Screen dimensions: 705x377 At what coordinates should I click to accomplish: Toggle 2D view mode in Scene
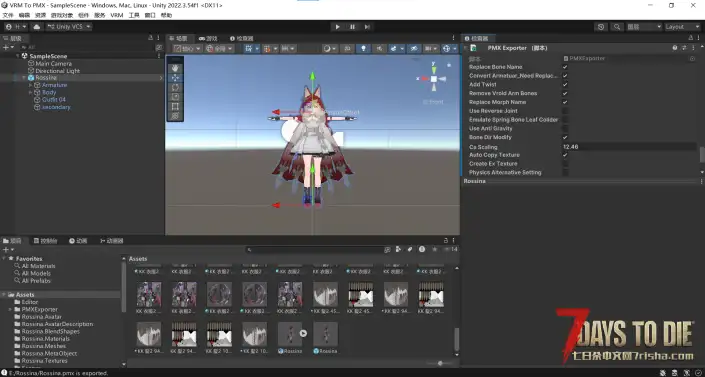tap(347, 49)
